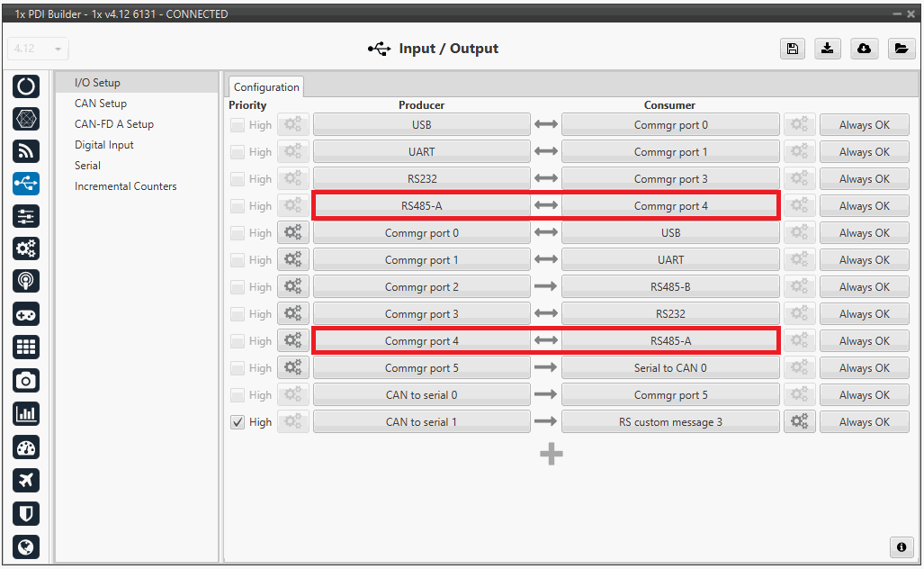Screen dimensions: 924x569
Task: Click the save (floppy disk) icon
Action: (792, 50)
